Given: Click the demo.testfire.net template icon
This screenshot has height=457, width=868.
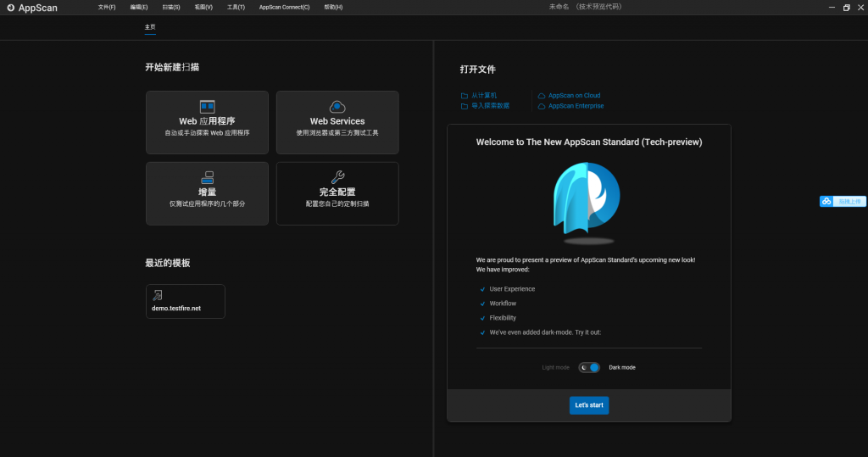Looking at the screenshot, I should (158, 295).
